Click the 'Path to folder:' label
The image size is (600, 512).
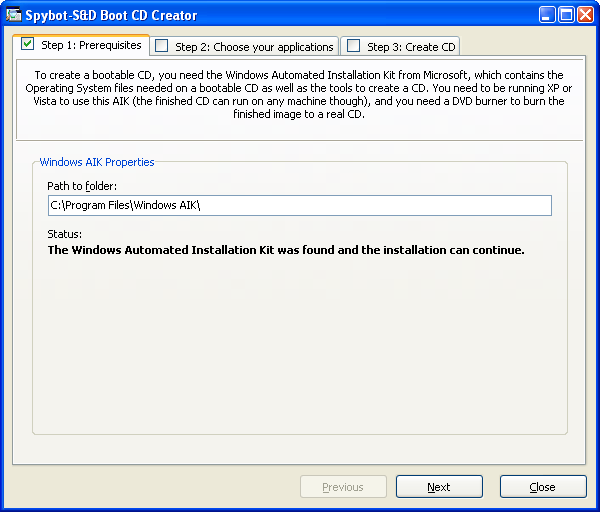pos(82,186)
